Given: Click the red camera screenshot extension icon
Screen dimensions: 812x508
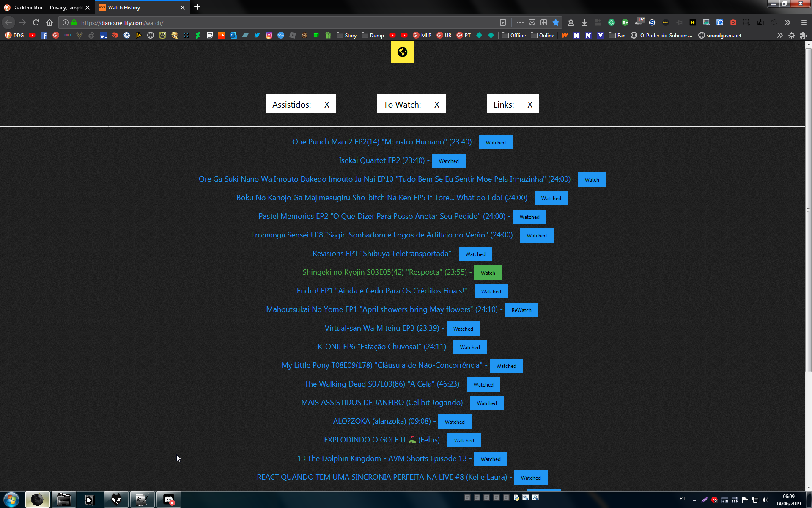Looking at the screenshot, I should pyautogui.click(x=733, y=22).
